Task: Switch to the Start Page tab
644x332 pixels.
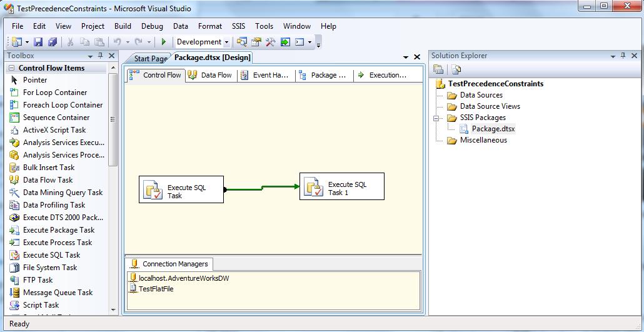Action: (x=150, y=58)
